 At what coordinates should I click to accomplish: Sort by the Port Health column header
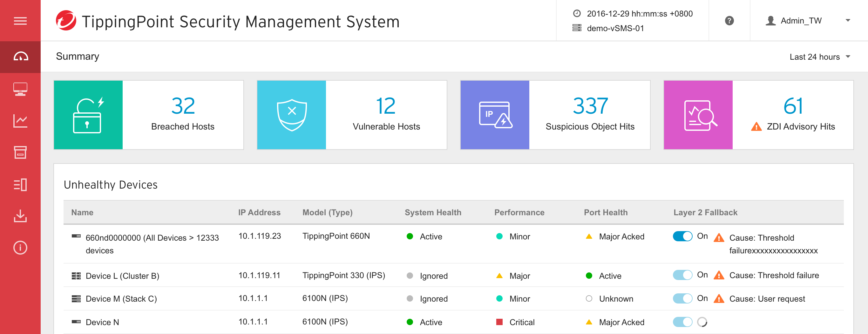point(606,212)
